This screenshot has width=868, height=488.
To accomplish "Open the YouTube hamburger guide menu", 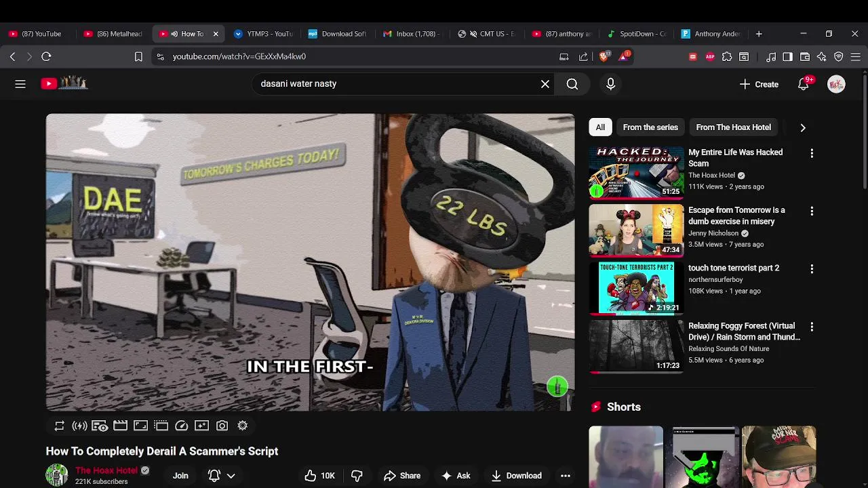I will click(x=20, y=84).
